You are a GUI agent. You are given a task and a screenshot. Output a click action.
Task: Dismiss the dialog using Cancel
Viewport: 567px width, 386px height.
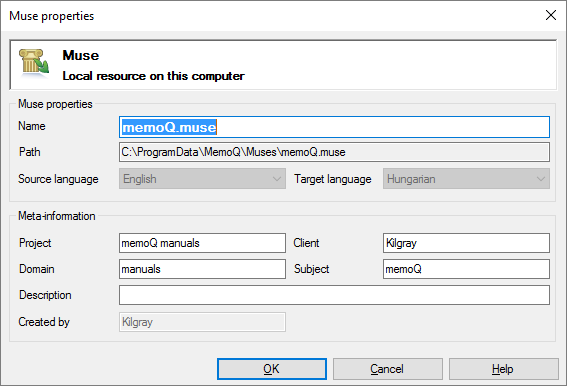(x=388, y=369)
